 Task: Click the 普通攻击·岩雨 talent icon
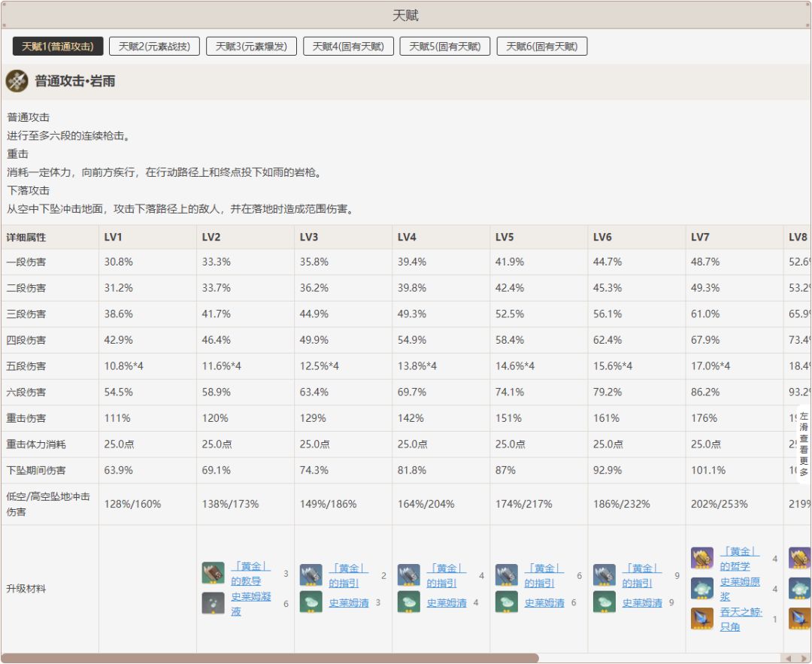tap(17, 81)
